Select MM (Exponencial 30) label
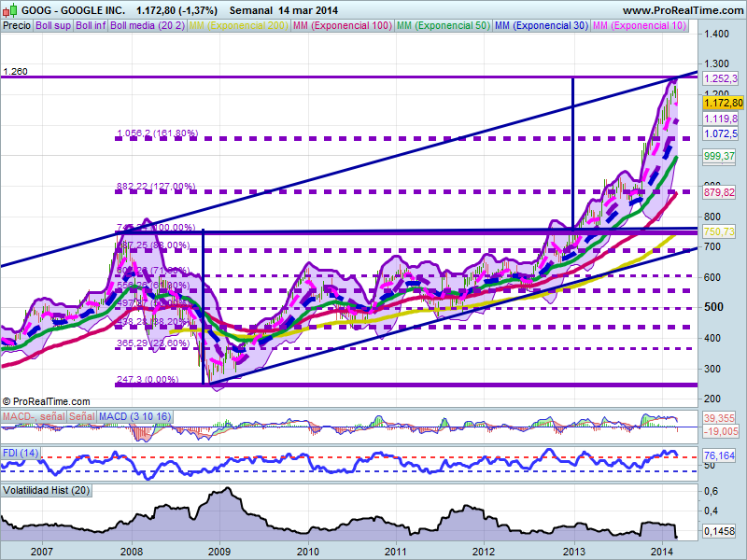Screen dimensions: 747x560 pyautogui.click(x=542, y=26)
